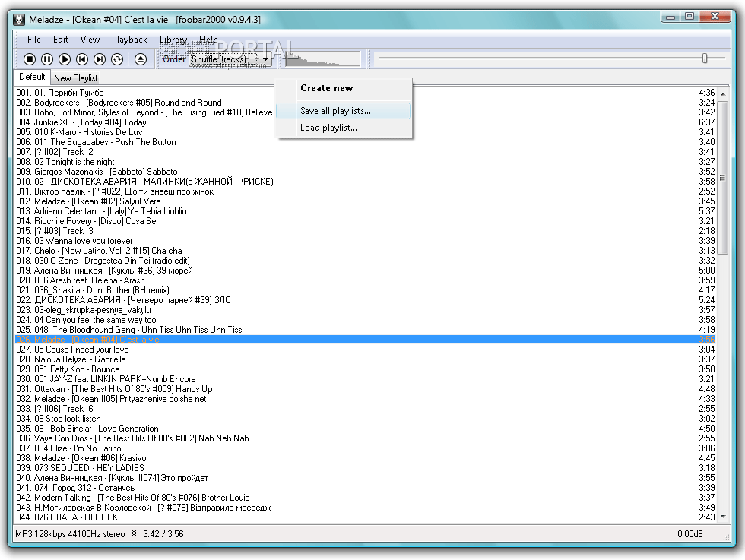Select track 037 Elize I'm No Latino
The width and height of the screenshot is (745, 560).
[365, 448]
